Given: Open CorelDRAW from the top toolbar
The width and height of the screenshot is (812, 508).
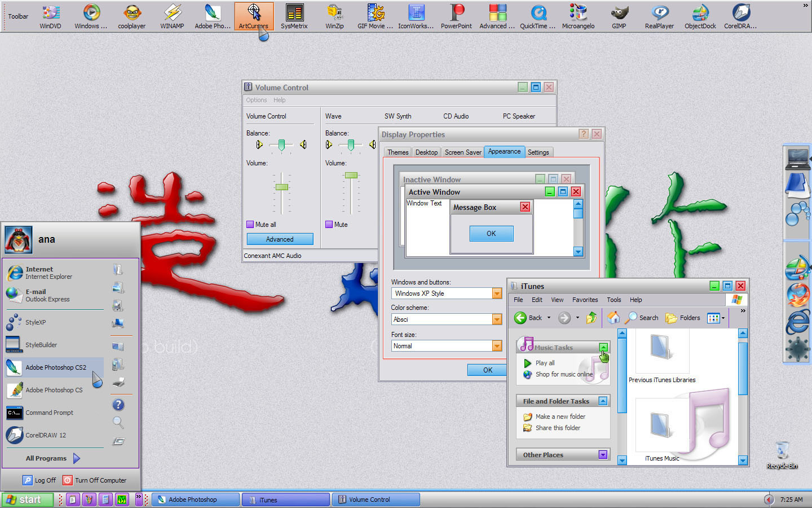Looking at the screenshot, I should [741, 16].
